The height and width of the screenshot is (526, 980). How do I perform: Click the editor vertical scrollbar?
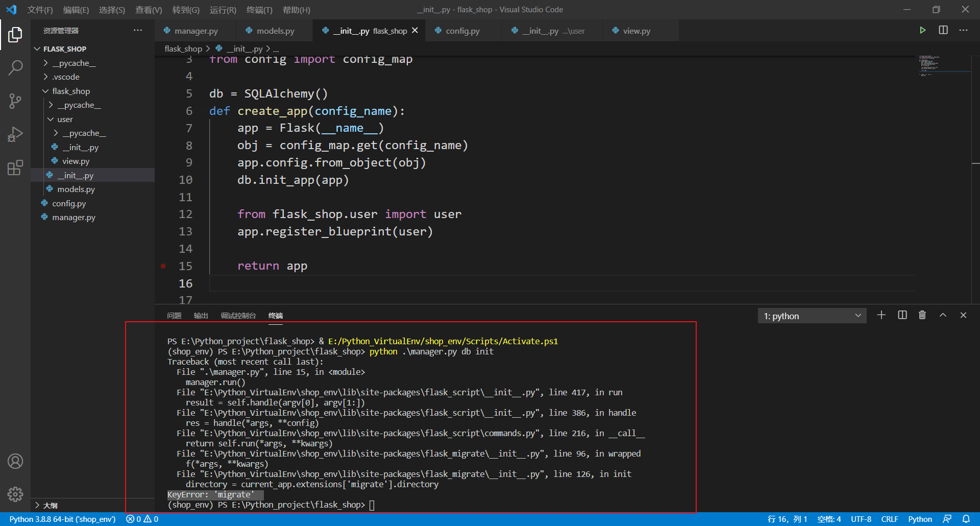[x=975, y=179]
